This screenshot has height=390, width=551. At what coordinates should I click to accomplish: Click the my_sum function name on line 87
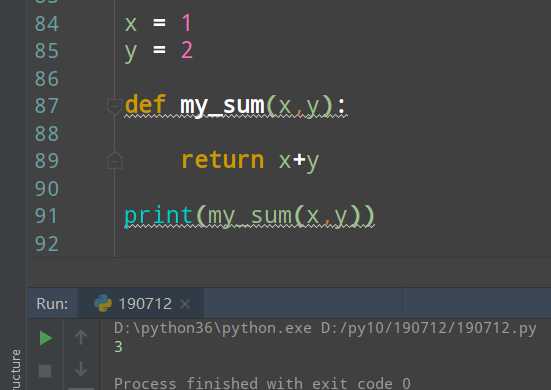(222, 105)
